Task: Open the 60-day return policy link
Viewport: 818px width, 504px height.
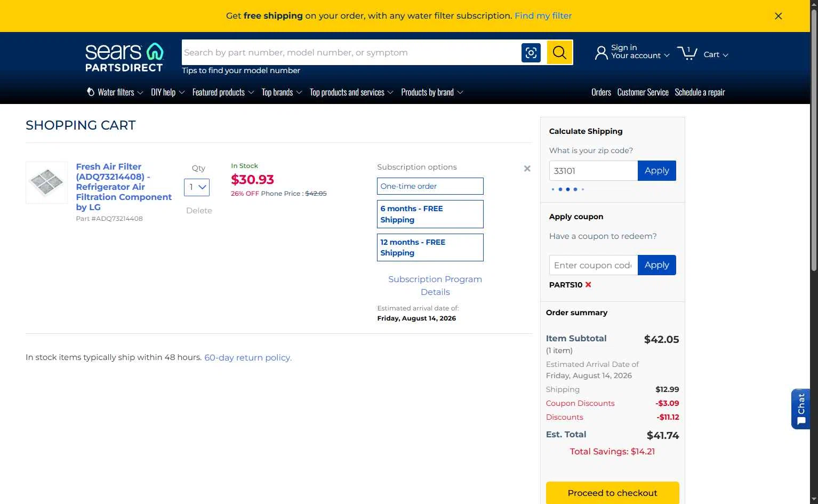Action: click(248, 357)
